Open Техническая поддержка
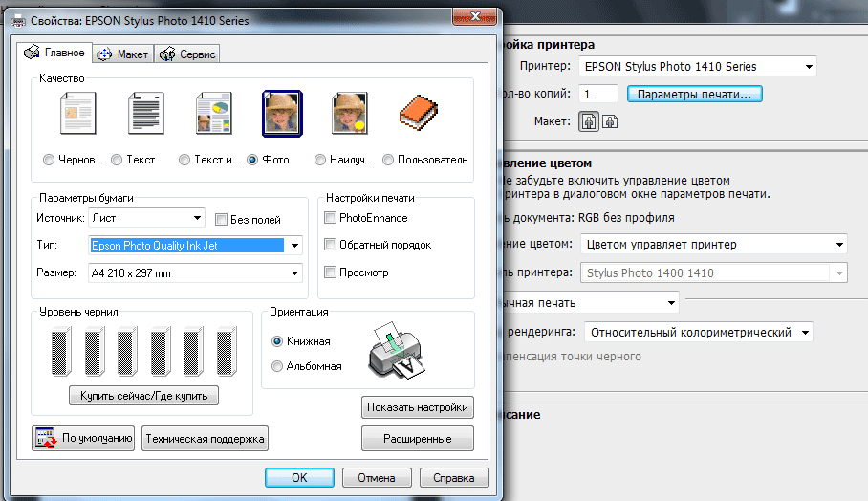Screen dimensions: 868x501 pyautogui.click(x=205, y=439)
